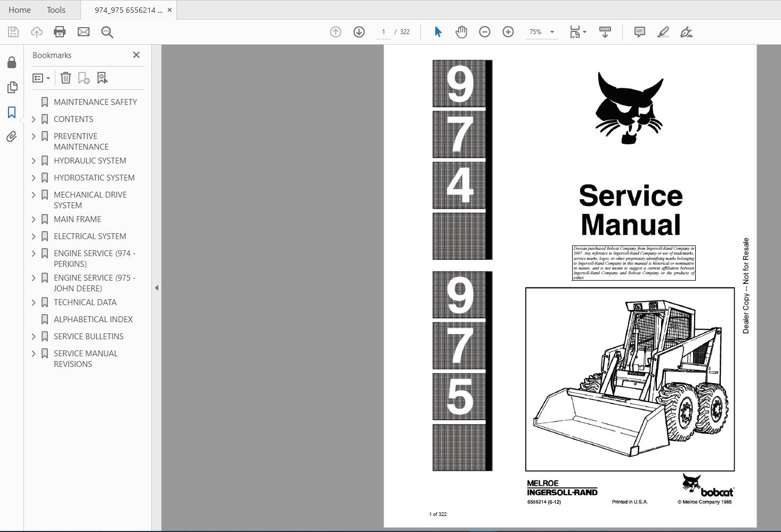
Task: Open the Sign document tool
Action: [x=687, y=32]
